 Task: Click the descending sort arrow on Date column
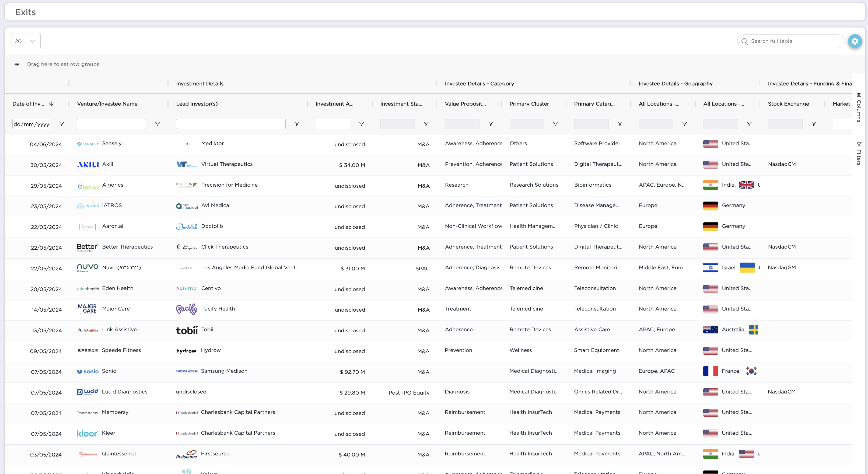point(51,104)
